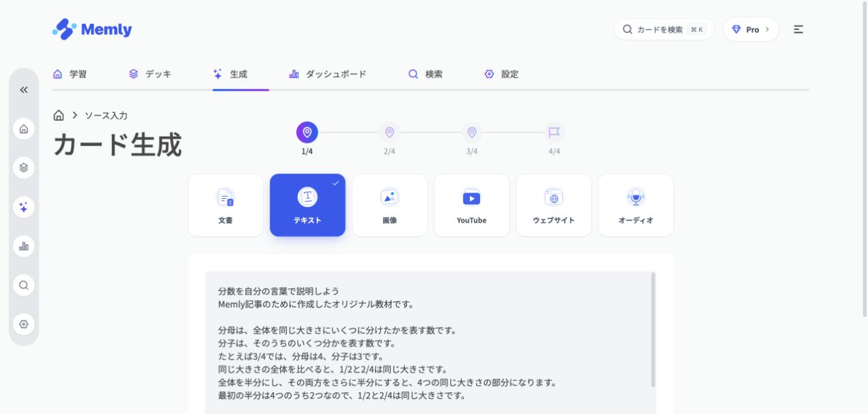Select step 1/4 pin marker
This screenshot has width=868, height=414.
tap(307, 133)
